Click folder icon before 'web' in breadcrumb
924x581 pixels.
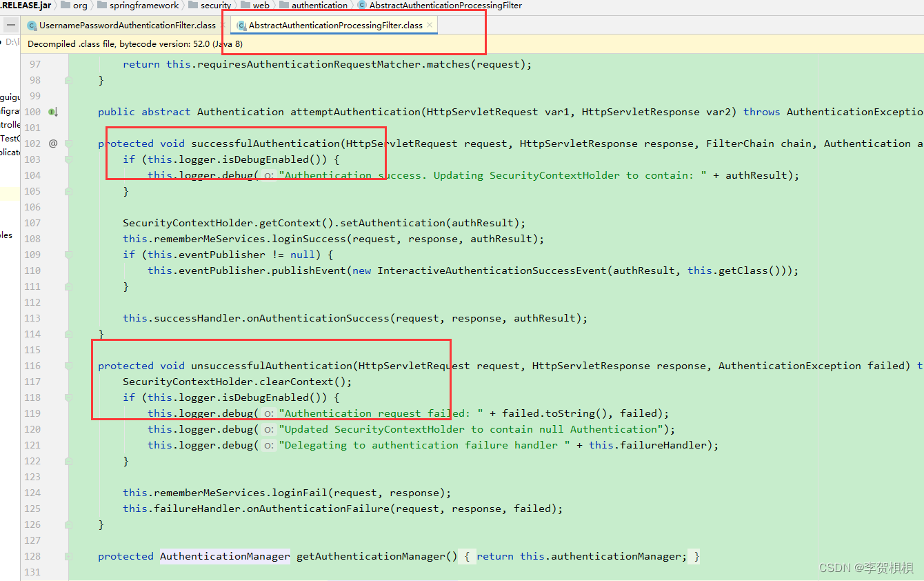pyautogui.click(x=245, y=6)
